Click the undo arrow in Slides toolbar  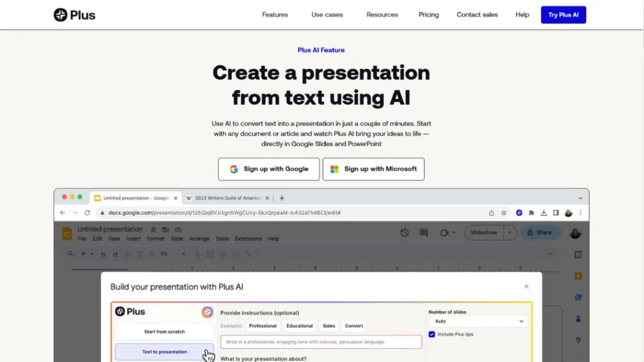[x=103, y=255]
